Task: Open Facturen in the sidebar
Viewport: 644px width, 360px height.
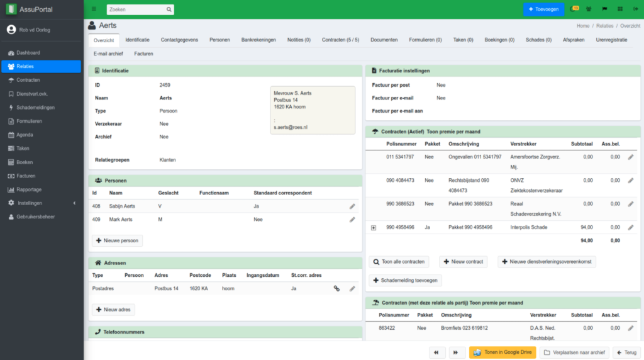Action: [x=41, y=176]
